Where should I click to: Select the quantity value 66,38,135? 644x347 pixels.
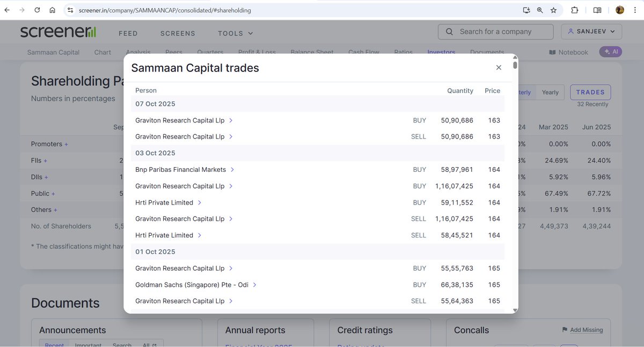coord(457,285)
